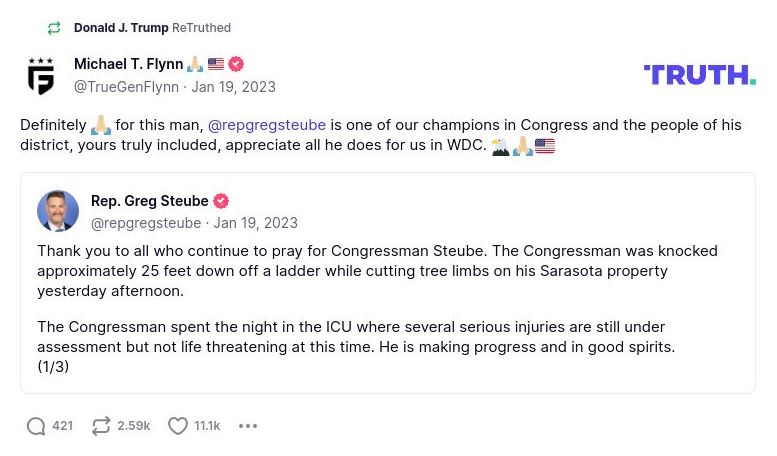Click the reply comment bubble icon

[36, 426]
